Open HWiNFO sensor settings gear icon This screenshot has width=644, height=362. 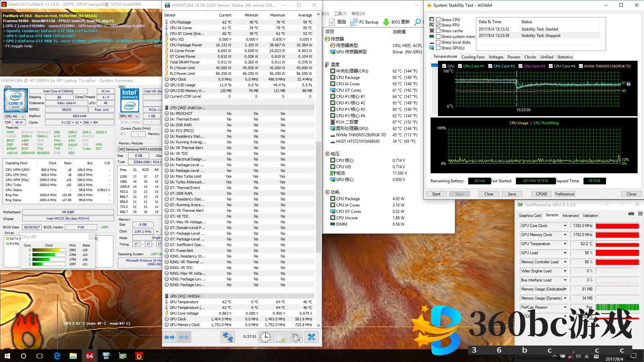pos(296,337)
